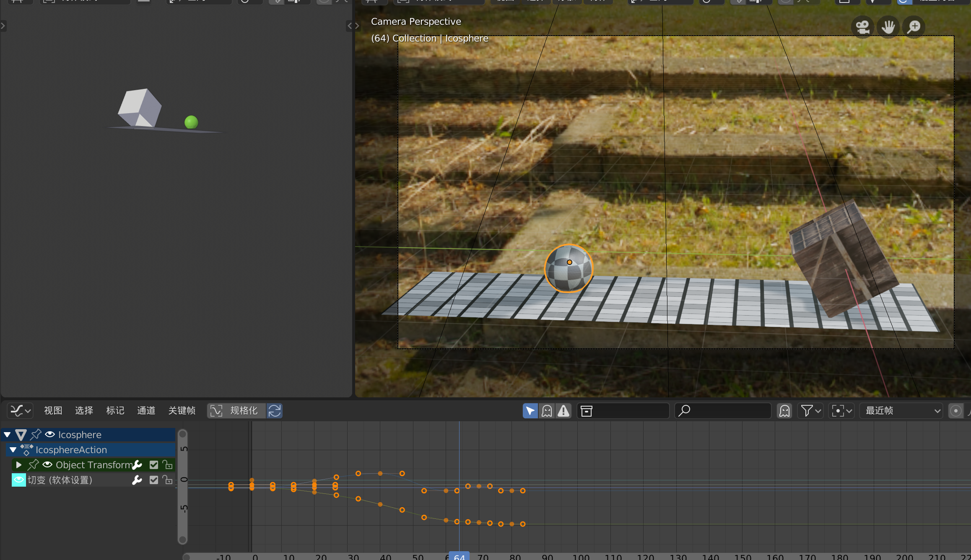Open the 视图 menu

coord(53,411)
